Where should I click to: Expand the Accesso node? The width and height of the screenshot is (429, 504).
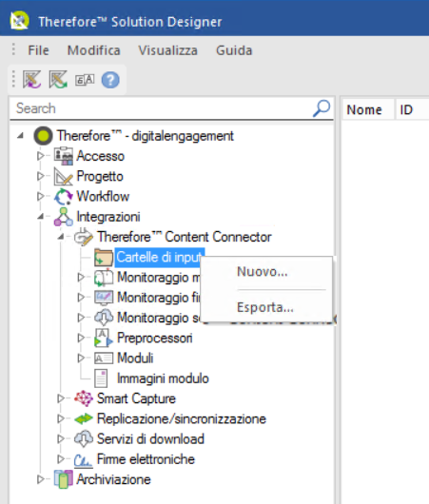pos(40,156)
